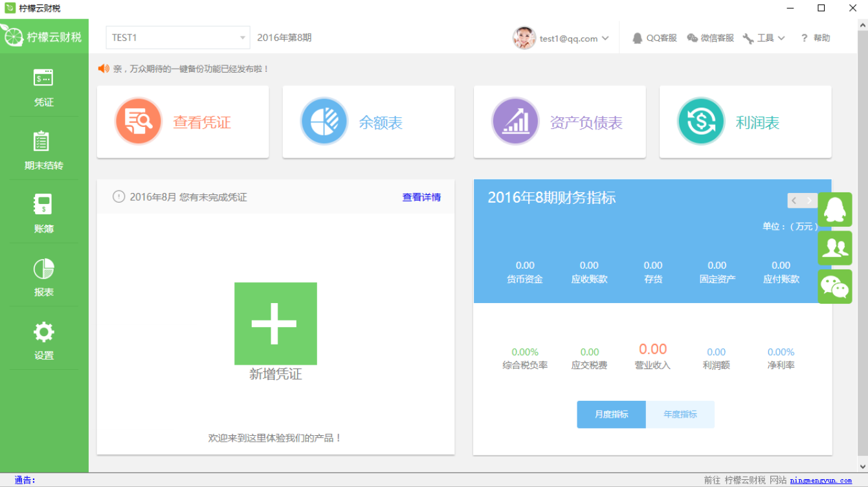Open the 期末结转 period-end closing section
Image resolution: width=868 pixels, height=487 pixels.
pos(43,150)
